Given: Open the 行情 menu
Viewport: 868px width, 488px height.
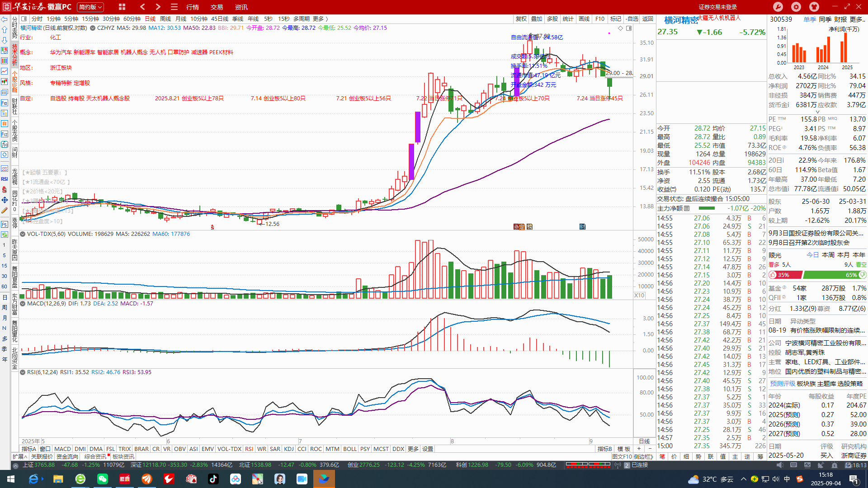Looking at the screenshot, I should tap(193, 7).
